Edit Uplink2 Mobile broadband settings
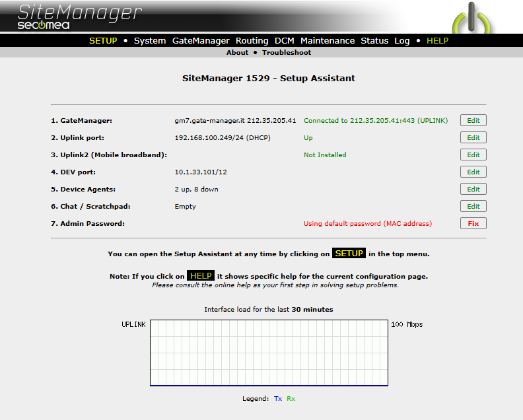The width and height of the screenshot is (523, 420). pos(473,155)
